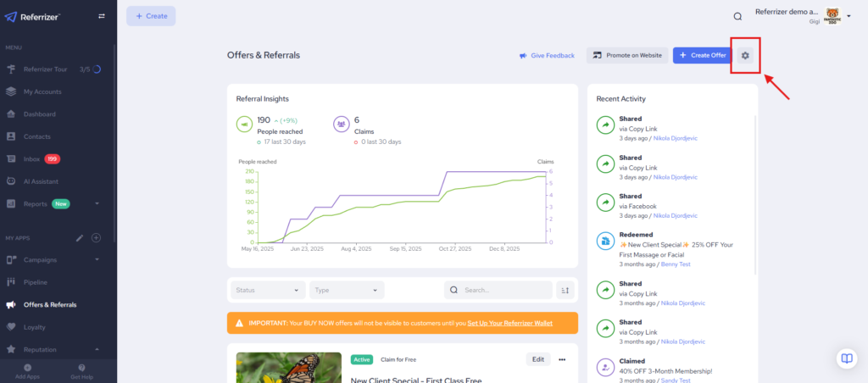Open Inbox from sidebar menu
This screenshot has width=868, height=383.
pyautogui.click(x=33, y=158)
